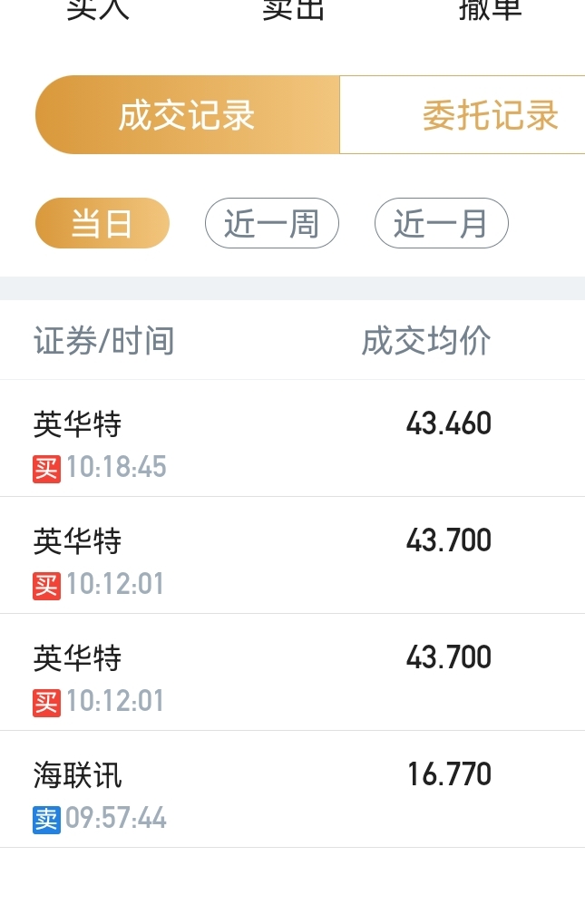The height and width of the screenshot is (924, 585).
Task: Tap the 英华特 name above 10:18:45
Action: [x=77, y=424]
